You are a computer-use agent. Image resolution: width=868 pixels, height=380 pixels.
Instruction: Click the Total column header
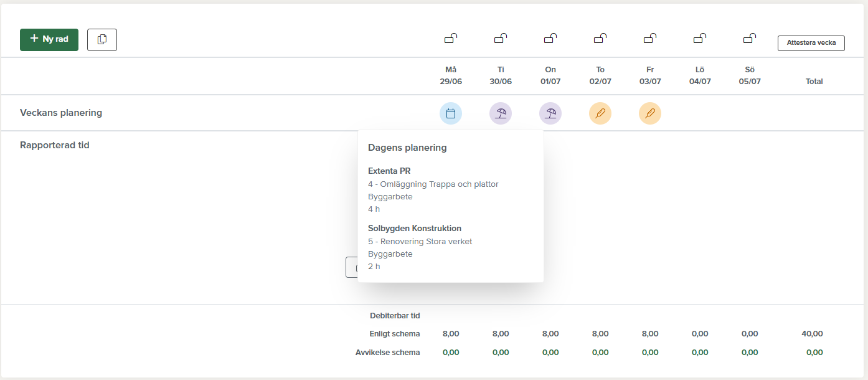click(814, 82)
